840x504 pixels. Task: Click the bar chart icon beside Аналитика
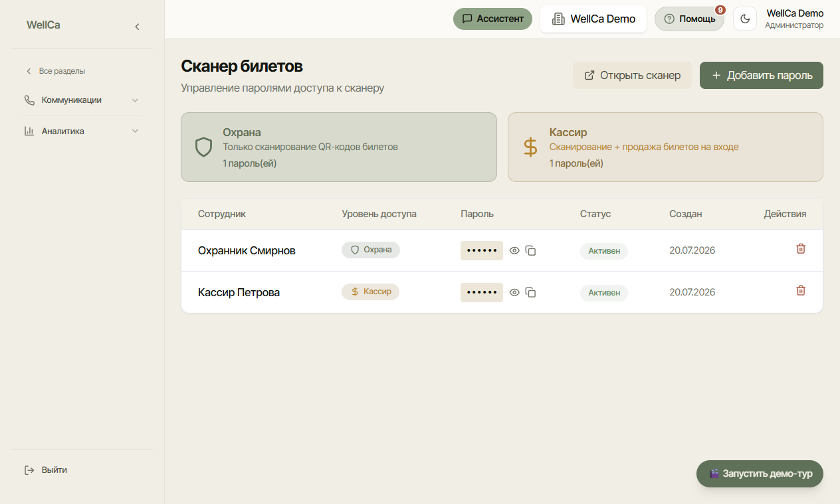(29, 131)
